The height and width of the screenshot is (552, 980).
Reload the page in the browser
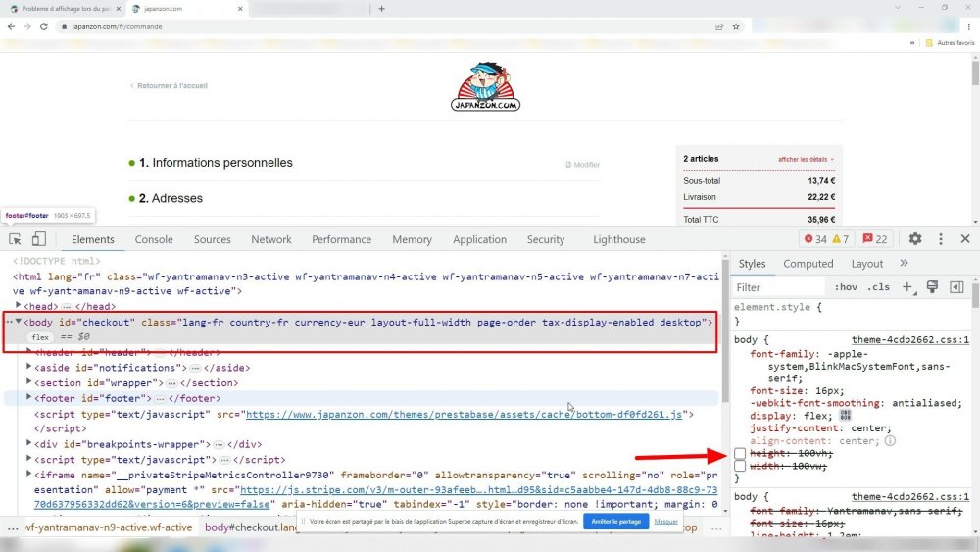pyautogui.click(x=44, y=26)
